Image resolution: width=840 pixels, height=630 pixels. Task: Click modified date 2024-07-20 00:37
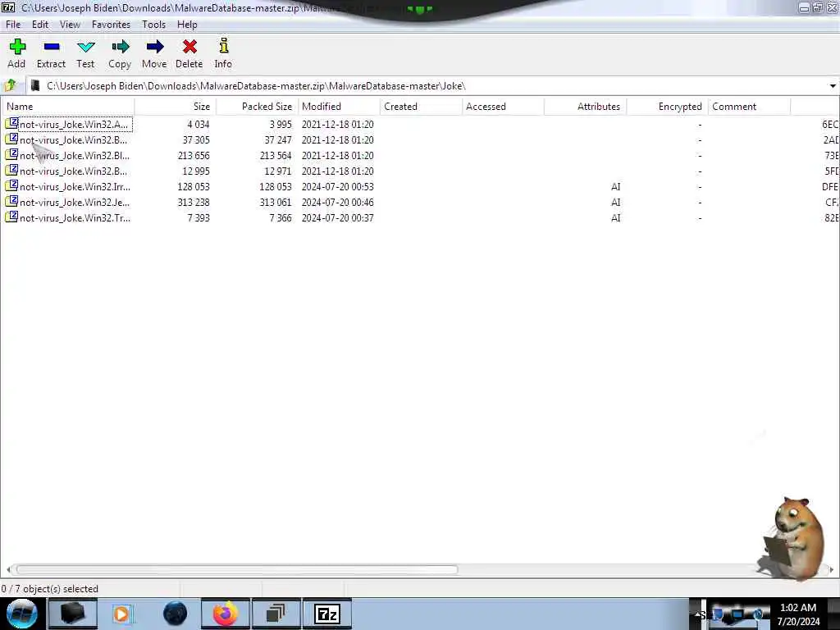coord(337,217)
